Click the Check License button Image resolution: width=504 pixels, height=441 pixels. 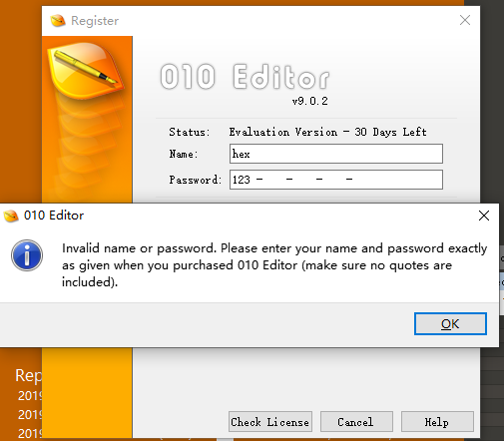coord(270,422)
